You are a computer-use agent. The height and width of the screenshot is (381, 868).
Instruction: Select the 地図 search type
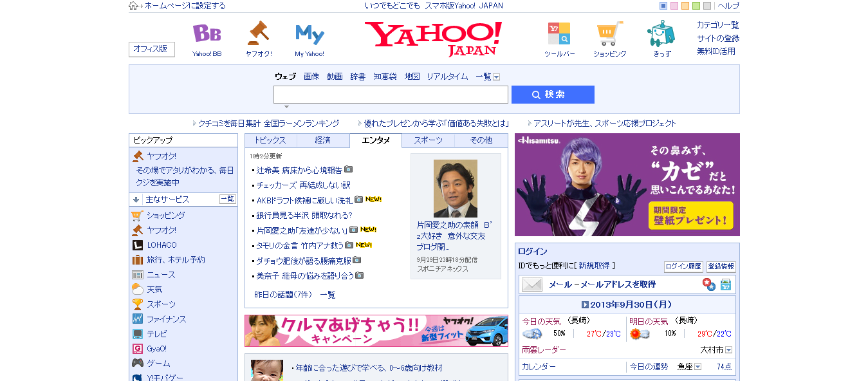[412, 77]
